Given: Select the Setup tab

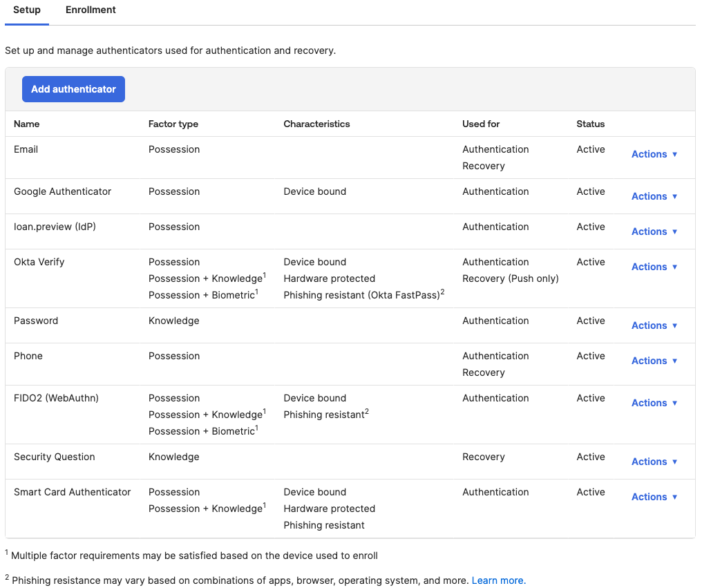Looking at the screenshot, I should 27,10.
